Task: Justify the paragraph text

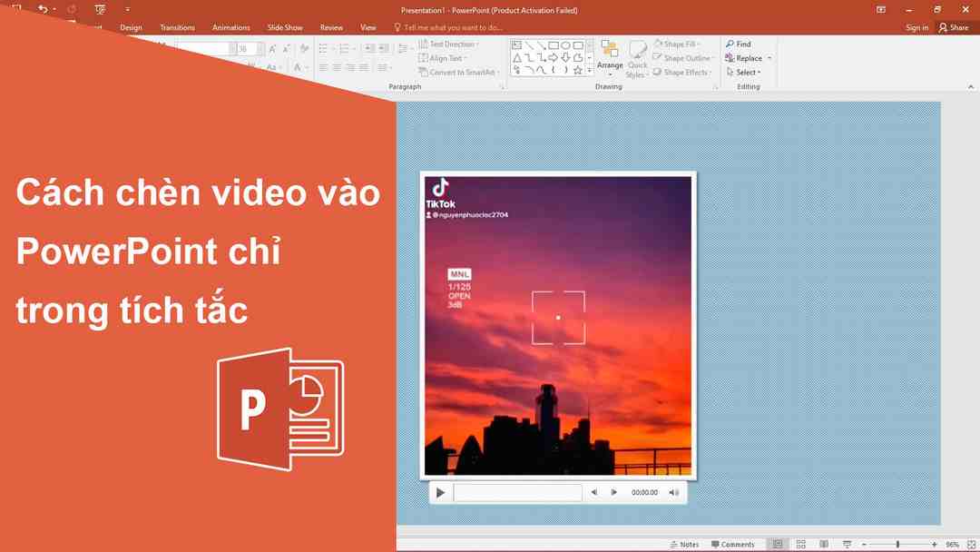Action: [365, 67]
